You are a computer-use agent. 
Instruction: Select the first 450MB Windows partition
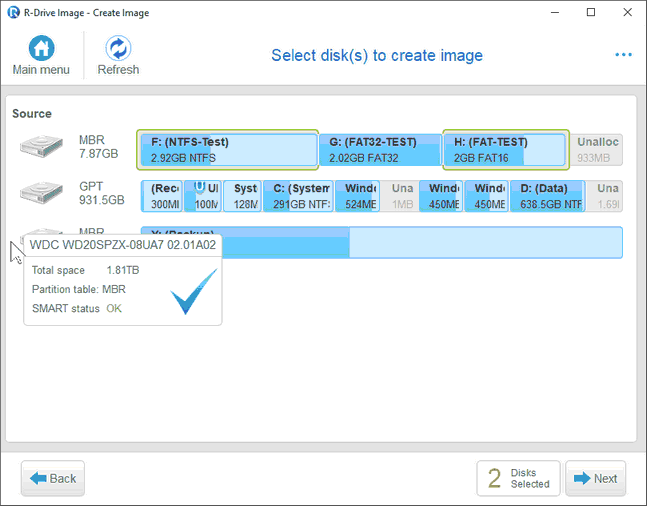(441, 196)
